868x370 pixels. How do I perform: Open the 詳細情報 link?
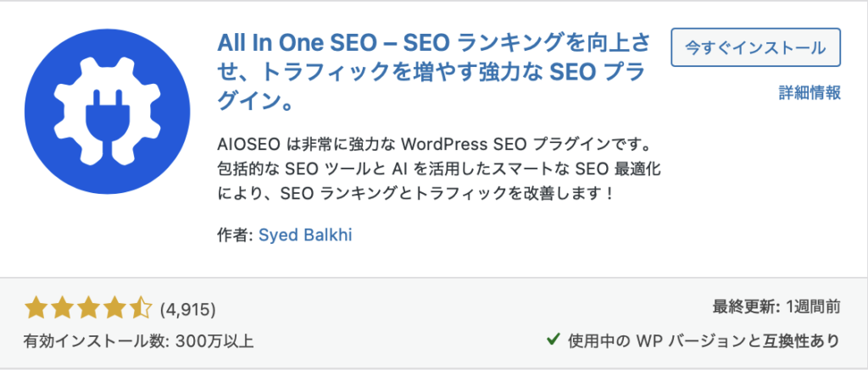(810, 92)
